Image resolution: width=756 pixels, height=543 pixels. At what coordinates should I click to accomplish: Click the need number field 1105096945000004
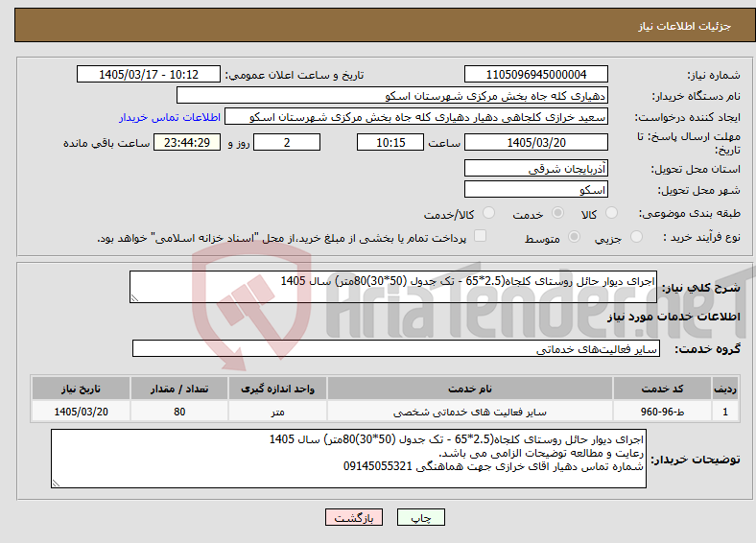(535, 74)
